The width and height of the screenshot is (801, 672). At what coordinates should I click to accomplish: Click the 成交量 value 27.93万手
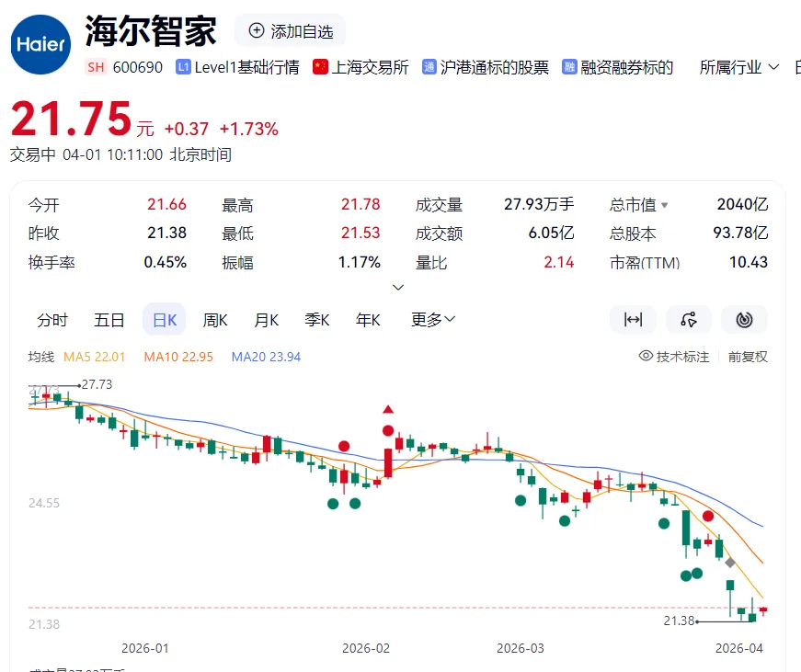coord(539,204)
